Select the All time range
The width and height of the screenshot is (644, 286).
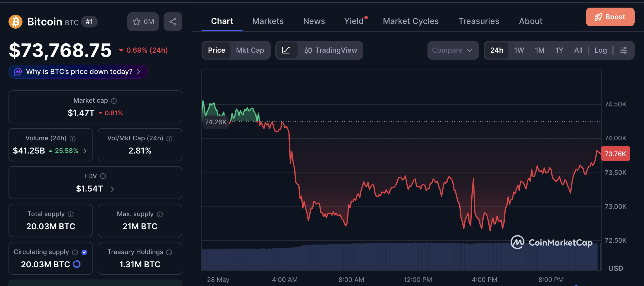click(578, 50)
